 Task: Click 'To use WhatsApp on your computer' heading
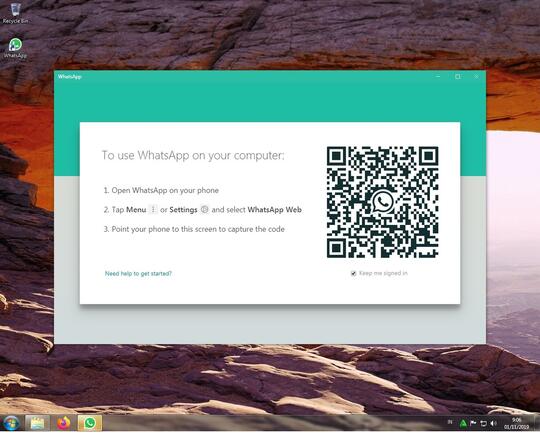[x=193, y=155]
